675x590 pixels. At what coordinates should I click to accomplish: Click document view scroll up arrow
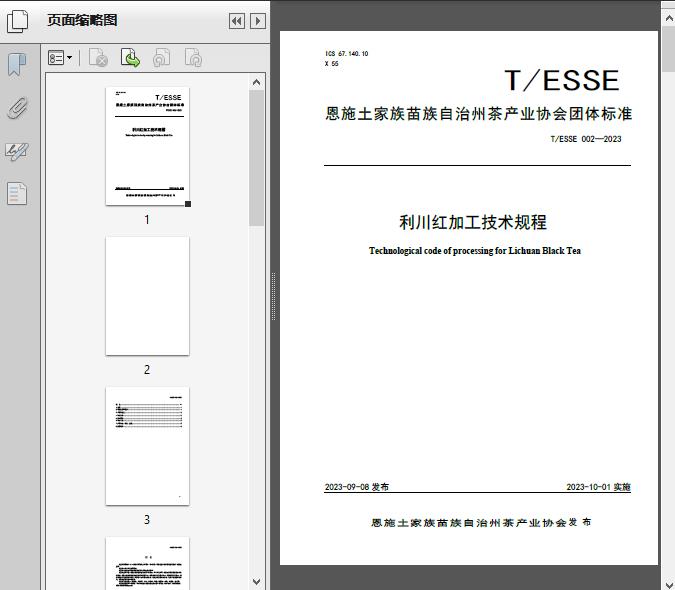(x=669, y=19)
